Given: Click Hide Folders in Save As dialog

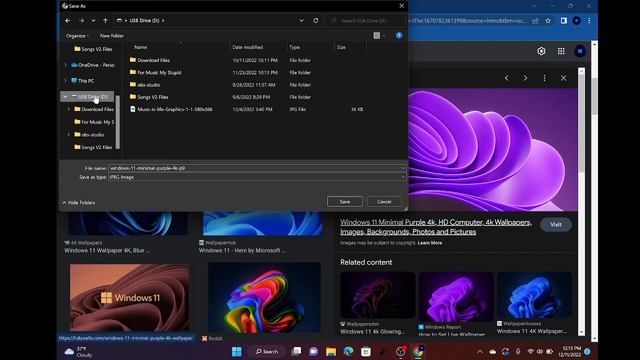Looking at the screenshot, I should [x=79, y=203].
